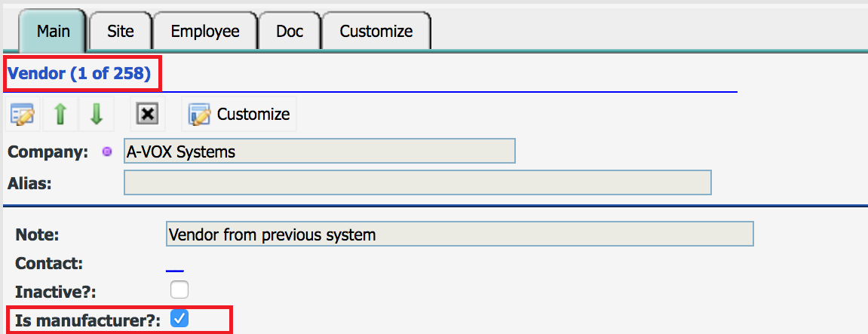Switch to the Doc tab
The image size is (868, 334).
tap(290, 31)
